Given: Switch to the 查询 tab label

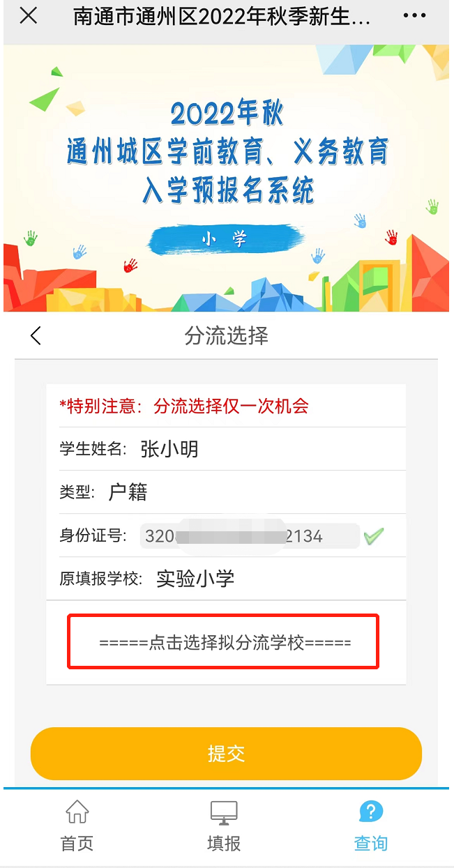Looking at the screenshot, I should [370, 843].
